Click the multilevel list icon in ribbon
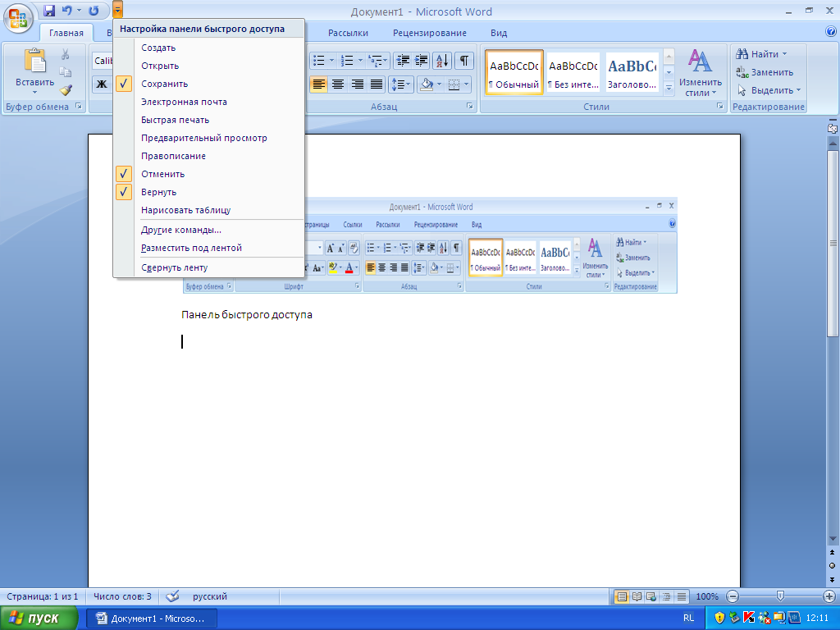This screenshot has width=840, height=630. (376, 61)
